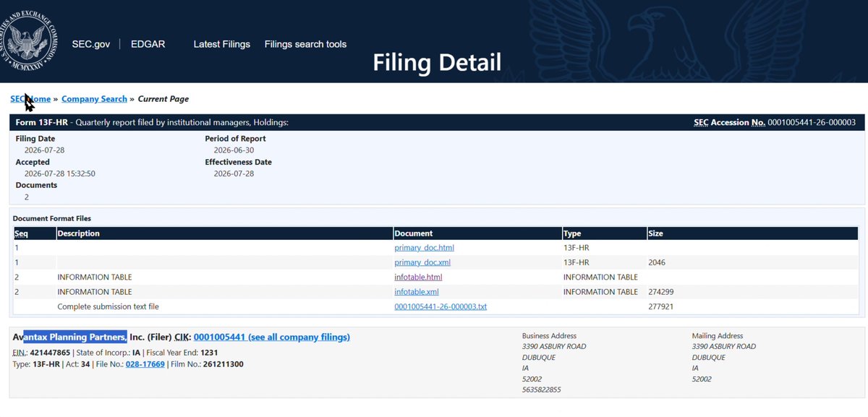The width and height of the screenshot is (868, 417).
Task: Click the Current Page breadcrumb text
Action: click(163, 99)
